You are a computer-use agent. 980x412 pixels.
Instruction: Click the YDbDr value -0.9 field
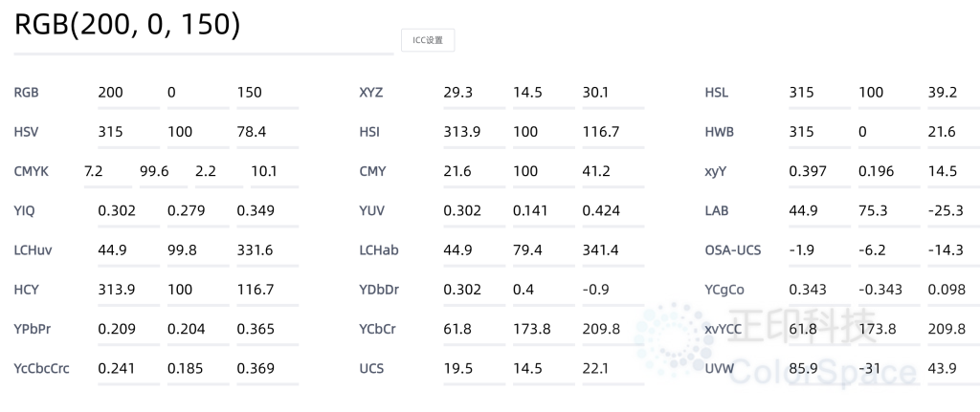613,290
